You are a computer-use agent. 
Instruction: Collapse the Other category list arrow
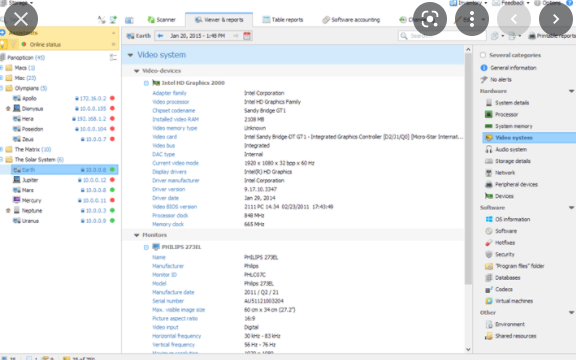pyautogui.click(x=571, y=313)
